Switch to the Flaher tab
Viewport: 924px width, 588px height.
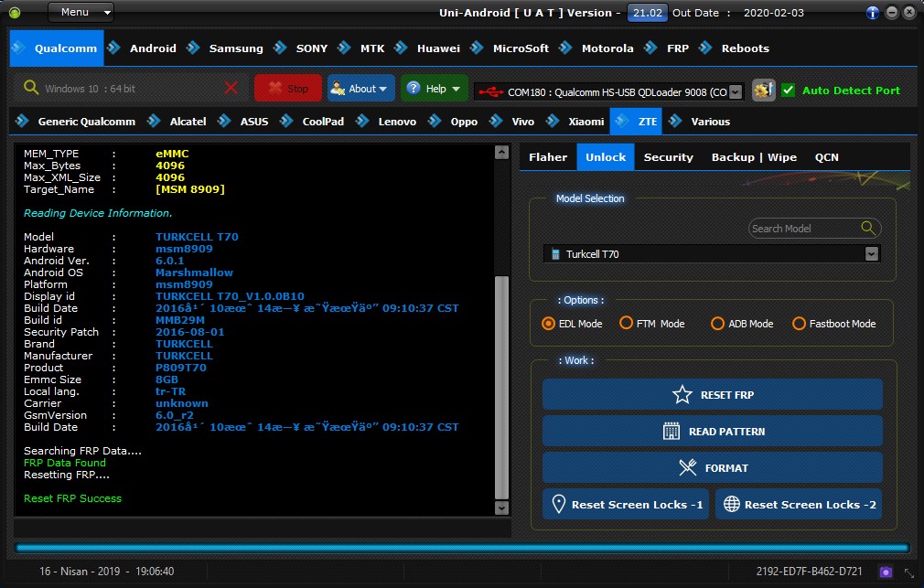(548, 157)
